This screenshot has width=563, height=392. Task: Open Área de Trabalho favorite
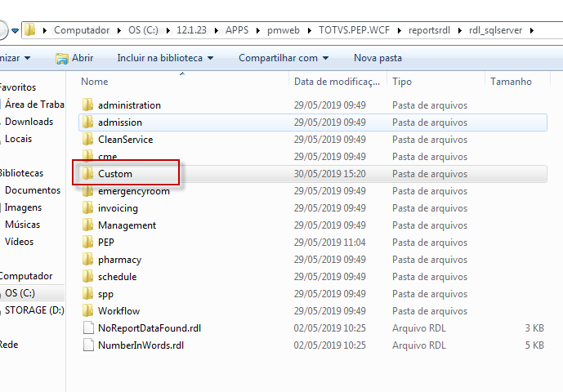coord(34,105)
